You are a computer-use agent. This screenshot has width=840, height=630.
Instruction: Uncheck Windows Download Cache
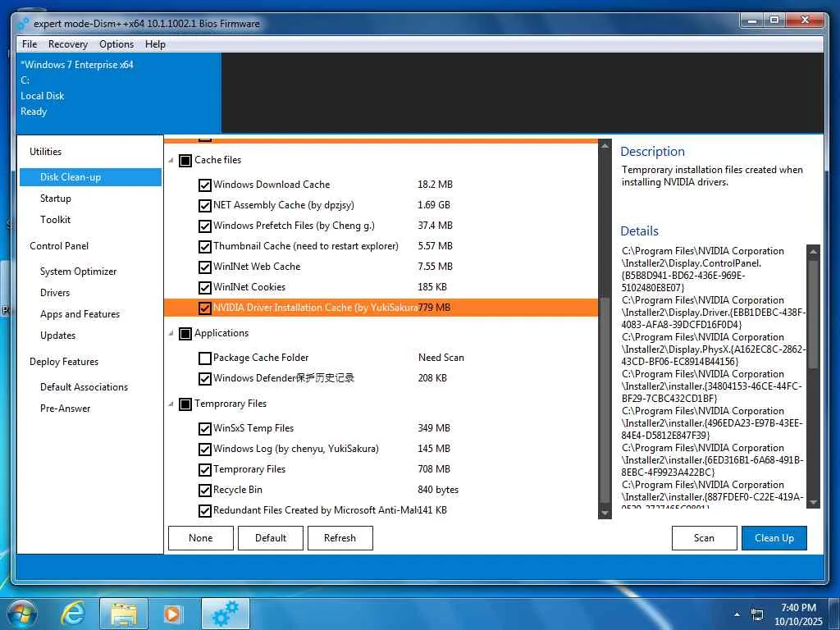pos(204,185)
